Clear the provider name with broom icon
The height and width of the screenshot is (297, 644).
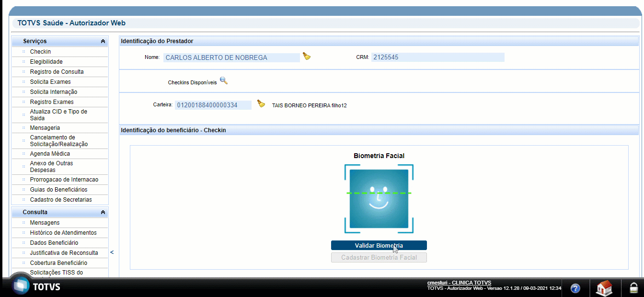(307, 57)
